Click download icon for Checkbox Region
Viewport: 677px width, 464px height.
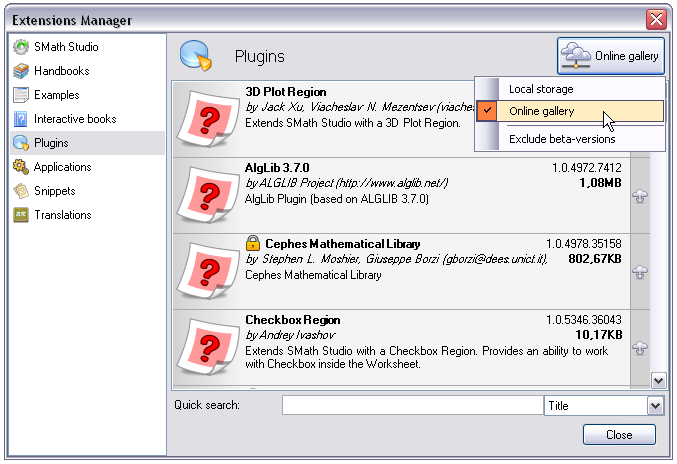coord(640,347)
